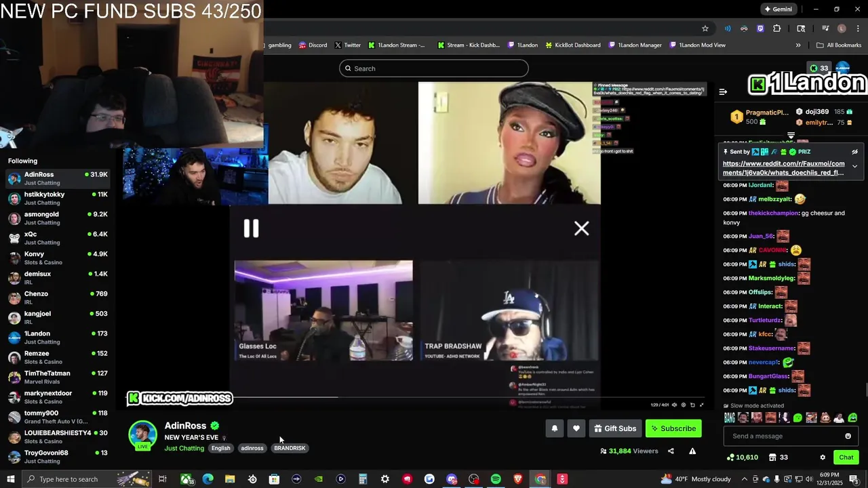Image resolution: width=868 pixels, height=488 pixels.
Task: Open Gift Subs dialog
Action: (x=615, y=428)
